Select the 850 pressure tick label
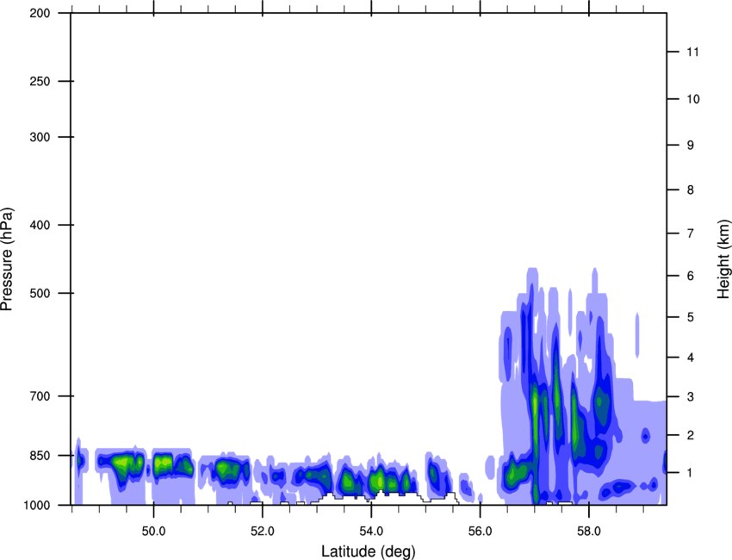Viewport: 732px width, 560px height. point(40,455)
